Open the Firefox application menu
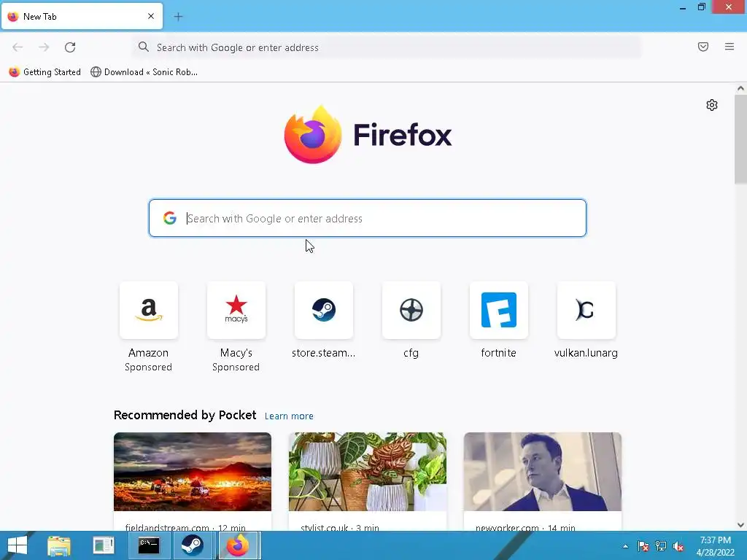This screenshot has width=747, height=560. tap(729, 47)
